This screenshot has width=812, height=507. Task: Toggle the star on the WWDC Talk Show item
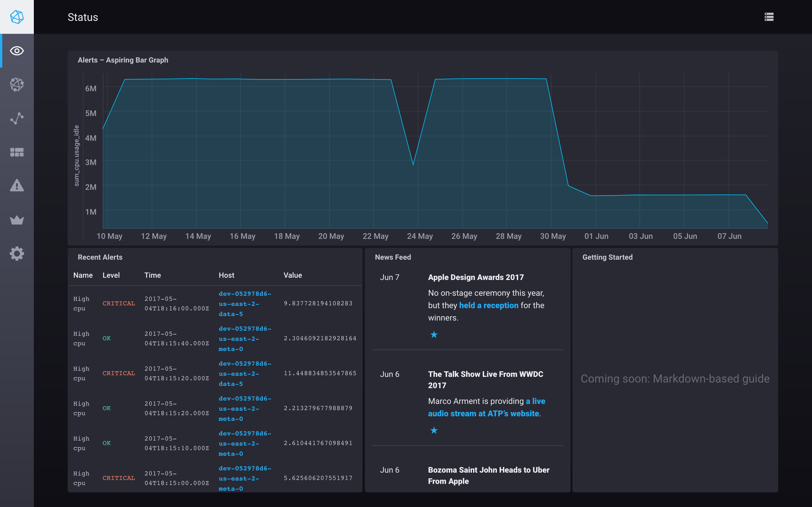434,430
